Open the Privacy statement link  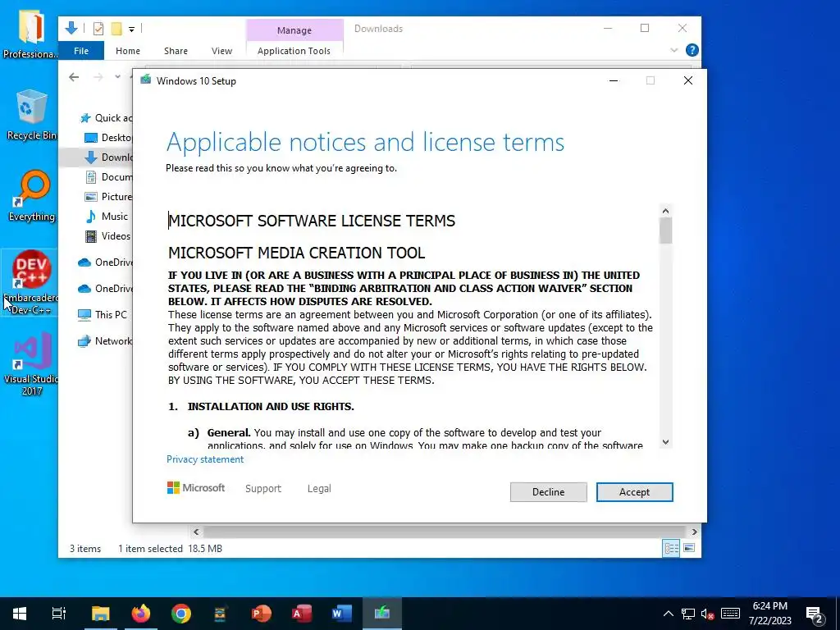(204, 459)
